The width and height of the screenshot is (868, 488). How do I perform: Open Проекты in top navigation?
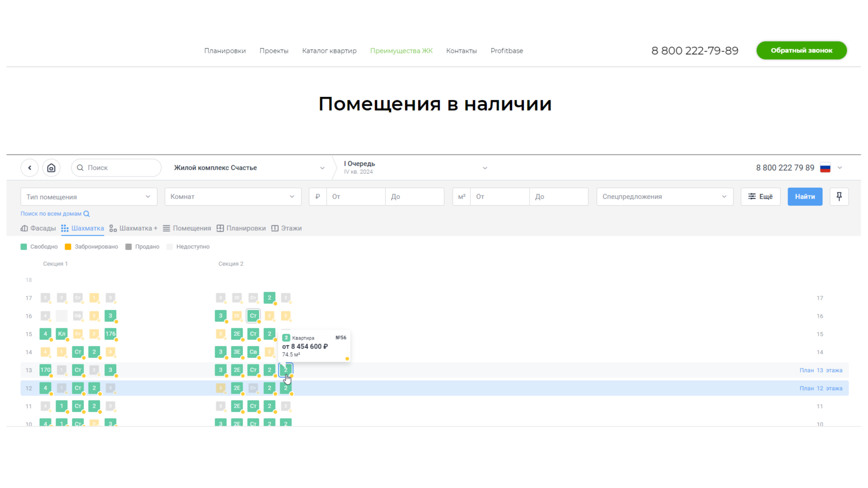tap(274, 51)
